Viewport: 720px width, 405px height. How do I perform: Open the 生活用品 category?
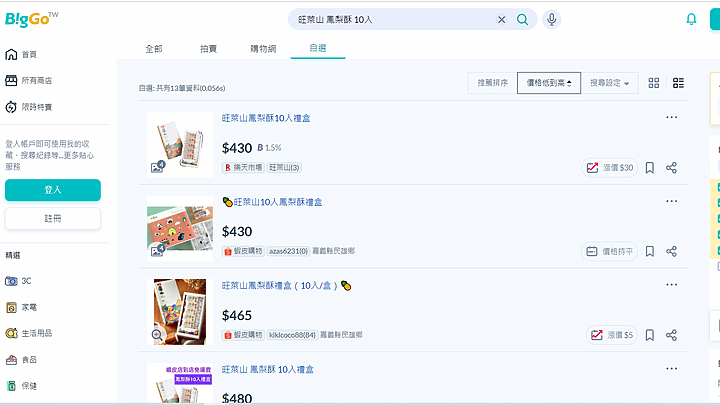[28, 333]
